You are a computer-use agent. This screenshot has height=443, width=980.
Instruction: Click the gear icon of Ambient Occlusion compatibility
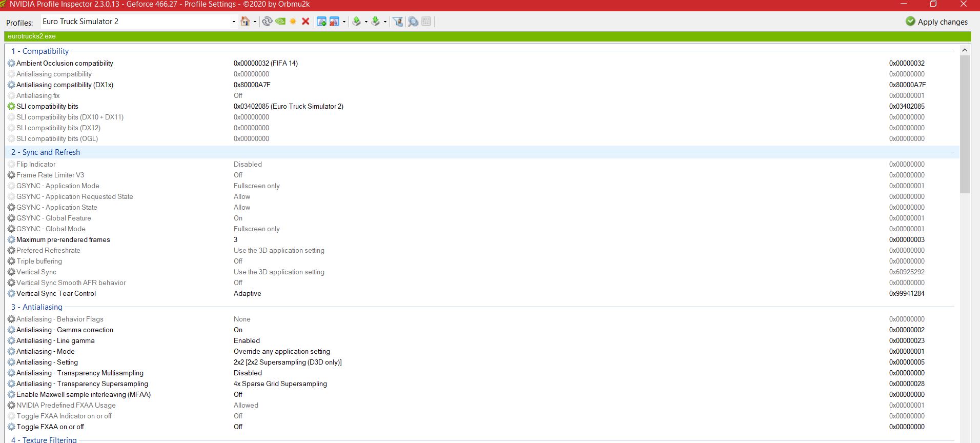11,64
